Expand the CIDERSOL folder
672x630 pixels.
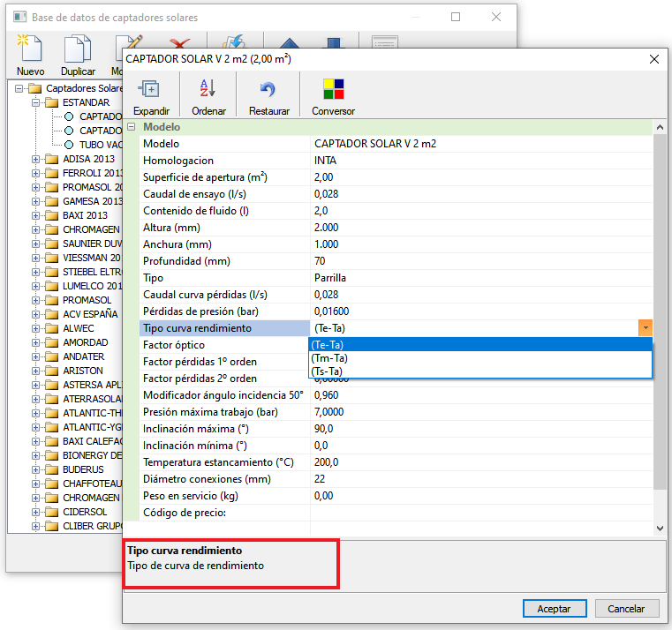(35, 513)
